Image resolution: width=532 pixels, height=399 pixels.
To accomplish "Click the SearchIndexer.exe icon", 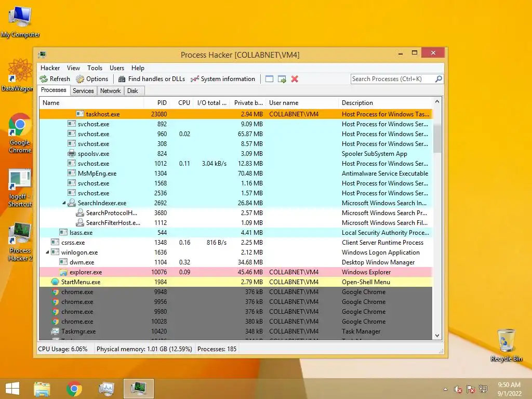I will pyautogui.click(x=72, y=203).
